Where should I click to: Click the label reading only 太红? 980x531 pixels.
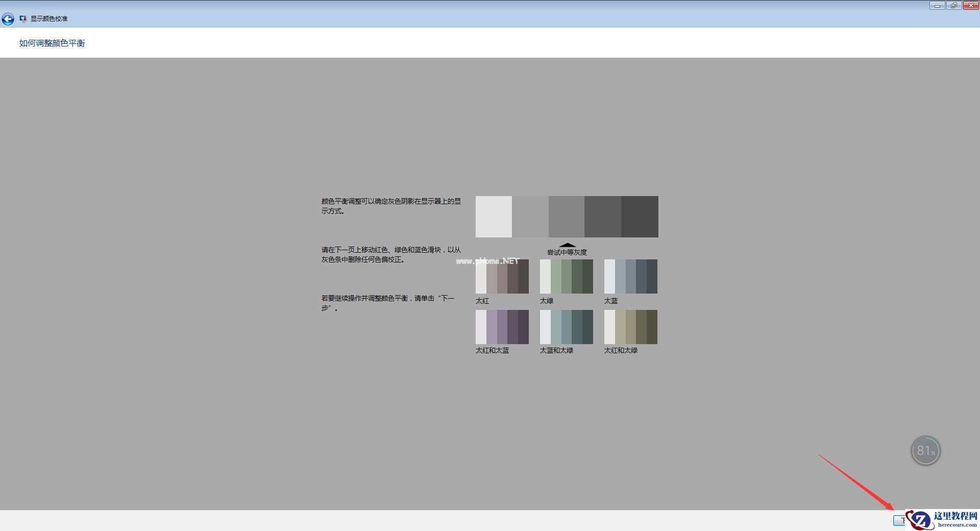482,301
